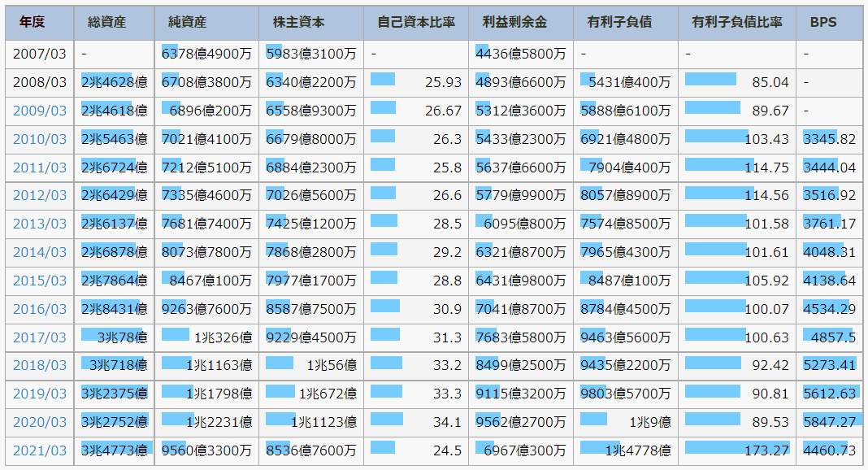Viewport: 868px width, 470px height.
Task: Select interest-bearing debt 5431億400万
Action: point(629,82)
